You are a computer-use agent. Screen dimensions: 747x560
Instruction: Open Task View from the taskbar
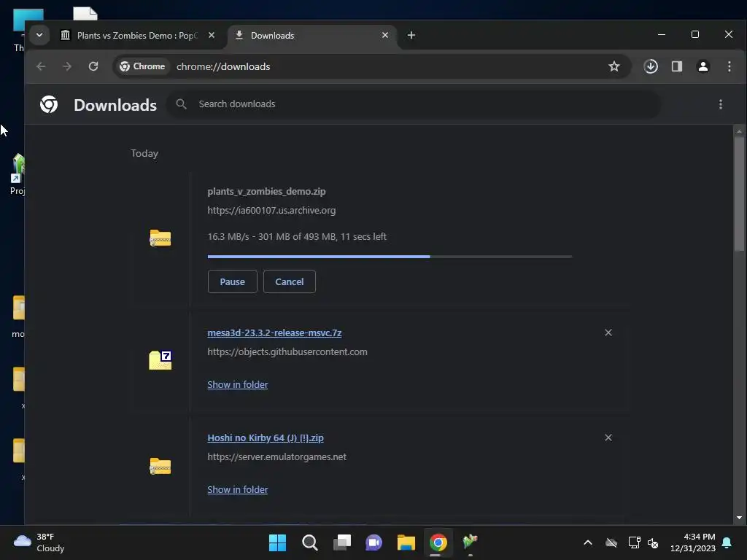(x=341, y=542)
